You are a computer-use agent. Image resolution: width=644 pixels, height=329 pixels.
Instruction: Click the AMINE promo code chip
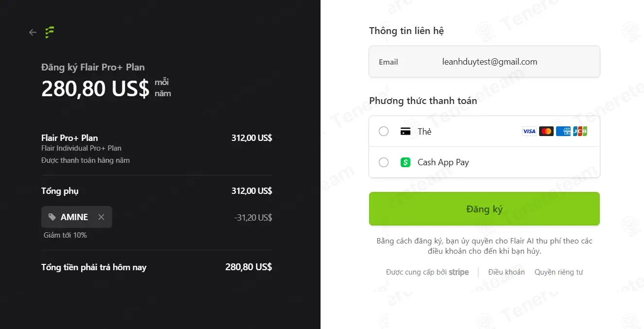click(74, 217)
